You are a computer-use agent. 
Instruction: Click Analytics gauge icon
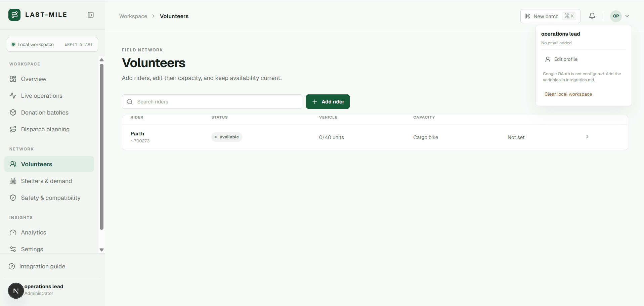(13, 232)
